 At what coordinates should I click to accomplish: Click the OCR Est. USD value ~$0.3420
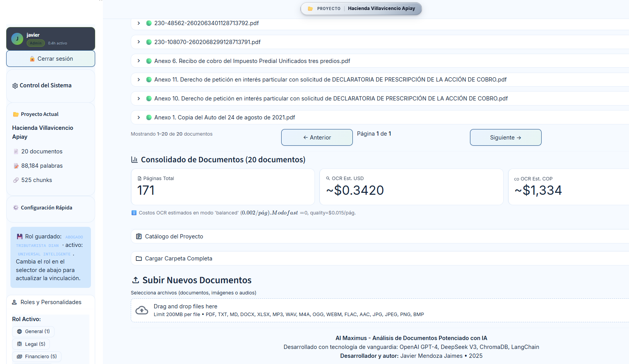pos(355,190)
